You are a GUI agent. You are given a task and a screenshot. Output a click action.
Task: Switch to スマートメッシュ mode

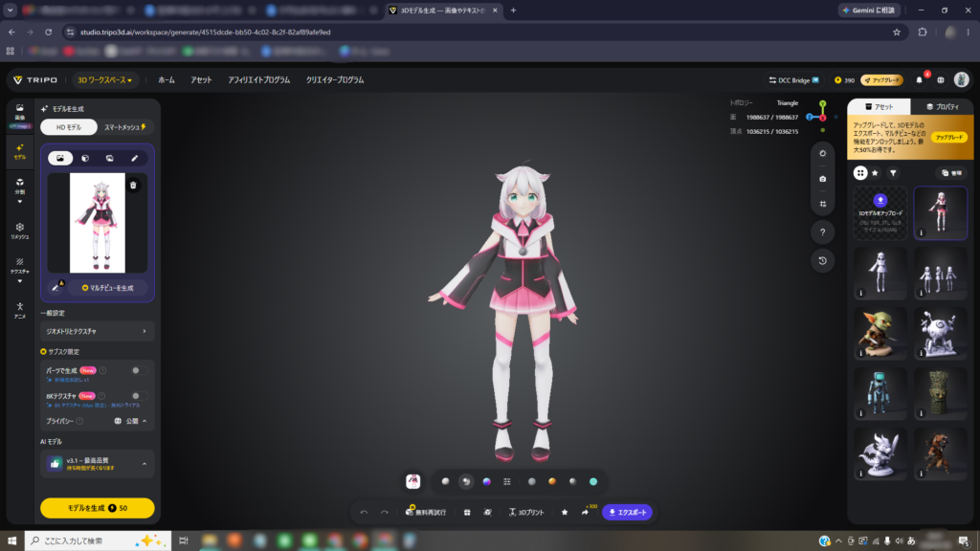point(125,127)
